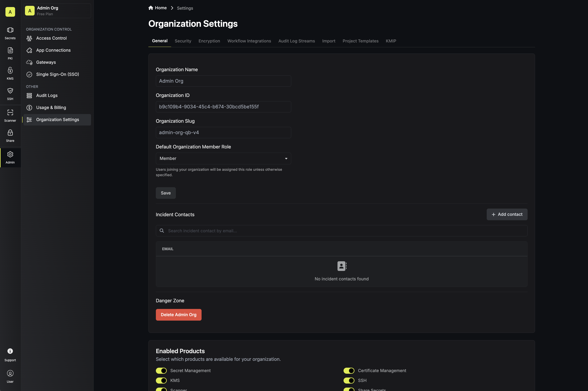Screen dimensions: 588x391
Task: Switch to the Security tab
Action: tap(183, 41)
